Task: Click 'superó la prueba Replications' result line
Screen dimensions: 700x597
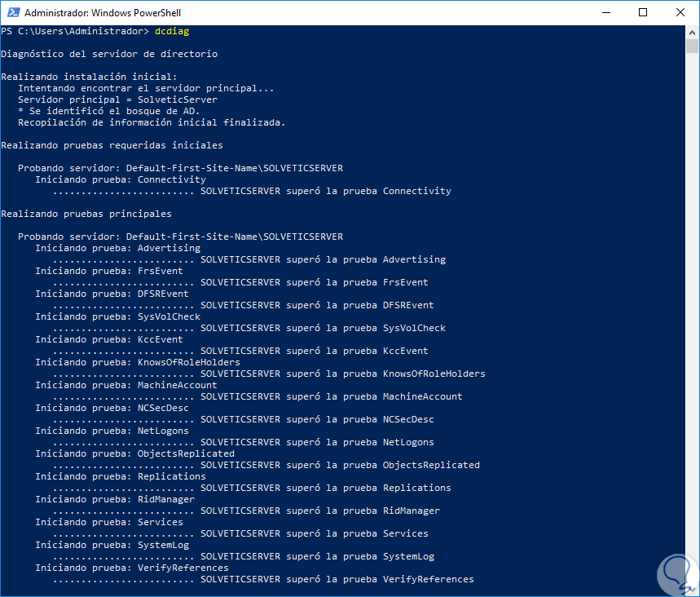Action: (253, 488)
